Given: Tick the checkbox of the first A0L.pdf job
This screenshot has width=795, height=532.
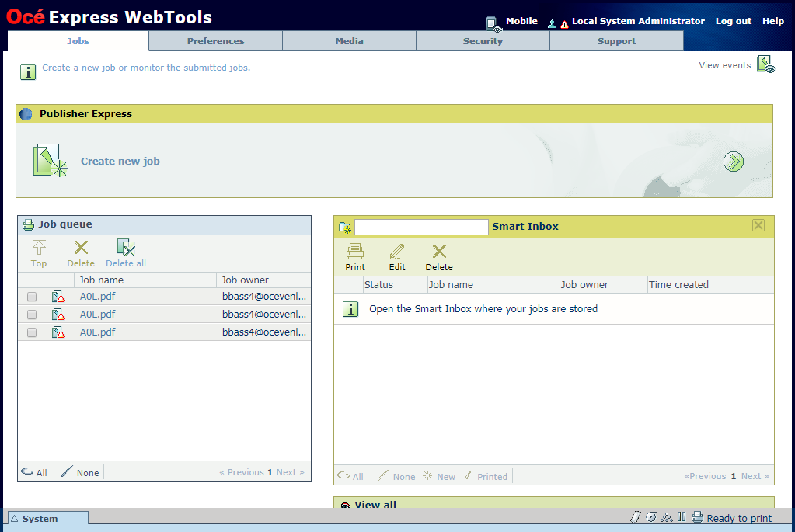Looking at the screenshot, I should 32,297.
